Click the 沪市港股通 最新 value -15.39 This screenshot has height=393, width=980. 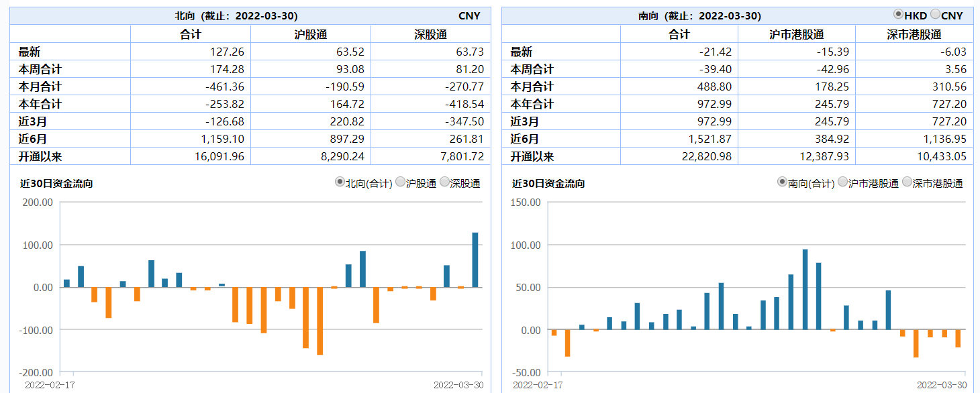pos(833,52)
